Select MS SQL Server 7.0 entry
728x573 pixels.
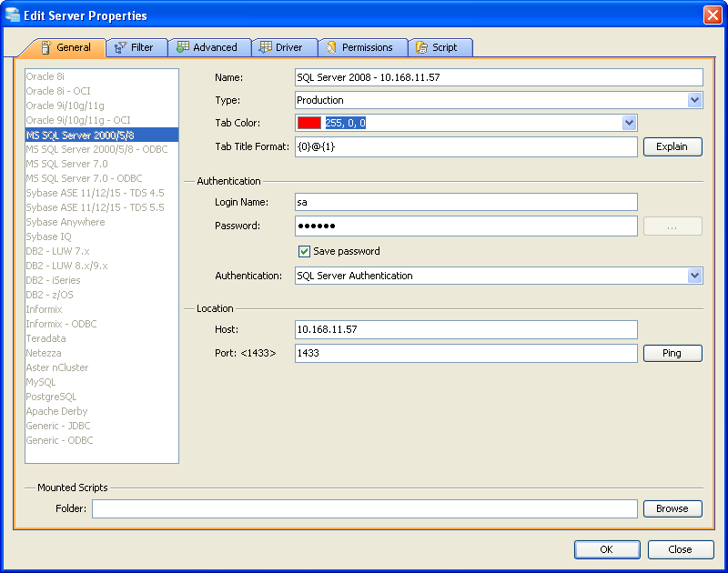pos(102,164)
